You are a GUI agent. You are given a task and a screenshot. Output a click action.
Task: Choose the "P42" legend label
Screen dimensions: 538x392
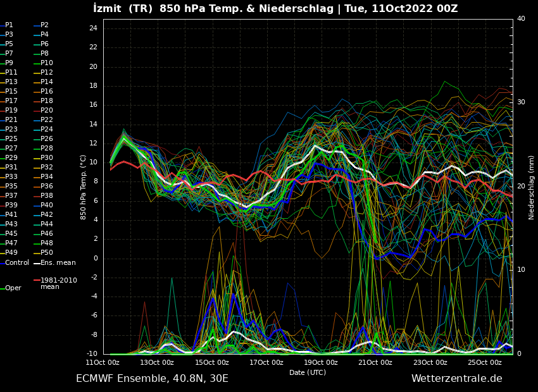47,214
